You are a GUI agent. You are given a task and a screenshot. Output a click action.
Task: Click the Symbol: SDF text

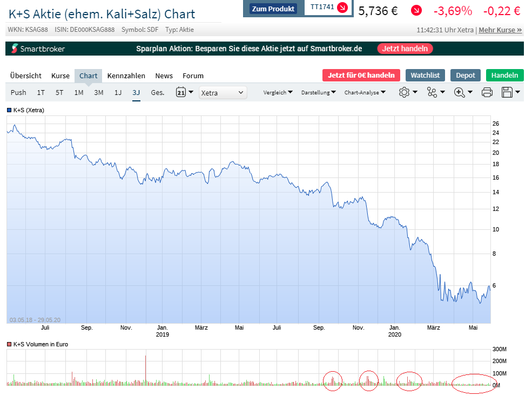click(x=140, y=30)
